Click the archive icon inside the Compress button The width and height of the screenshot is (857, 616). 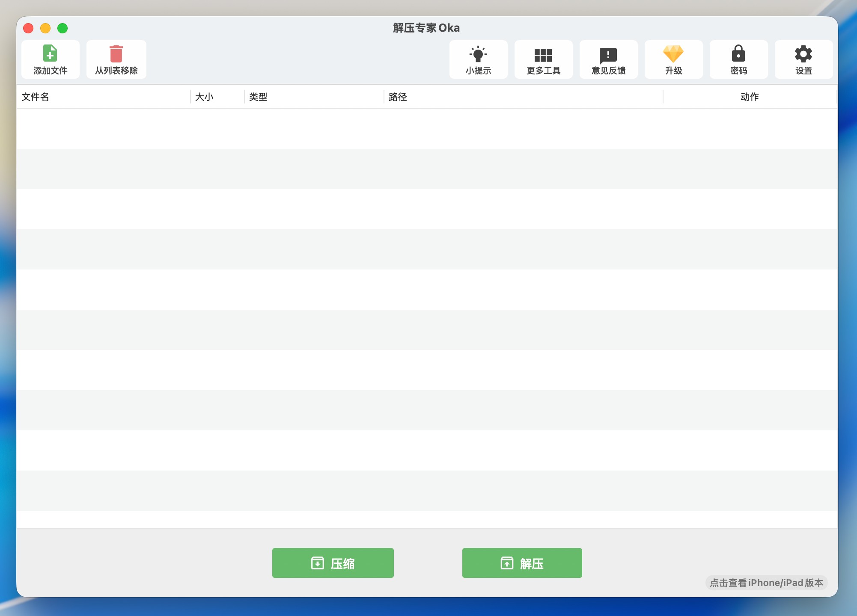tap(317, 563)
